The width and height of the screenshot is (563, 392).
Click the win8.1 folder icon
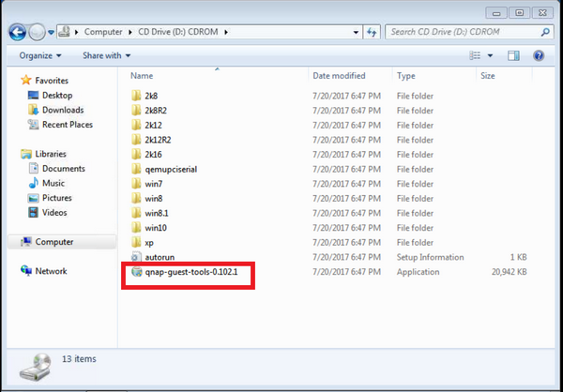point(136,213)
